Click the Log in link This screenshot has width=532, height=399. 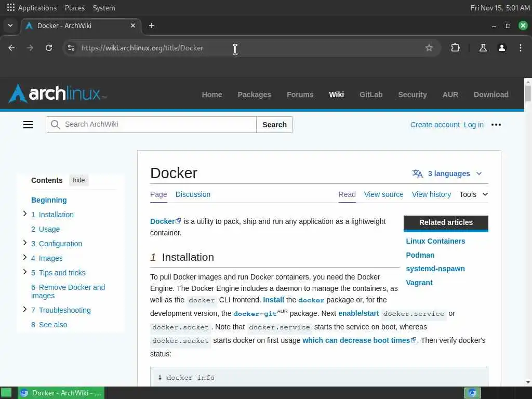pos(474,125)
